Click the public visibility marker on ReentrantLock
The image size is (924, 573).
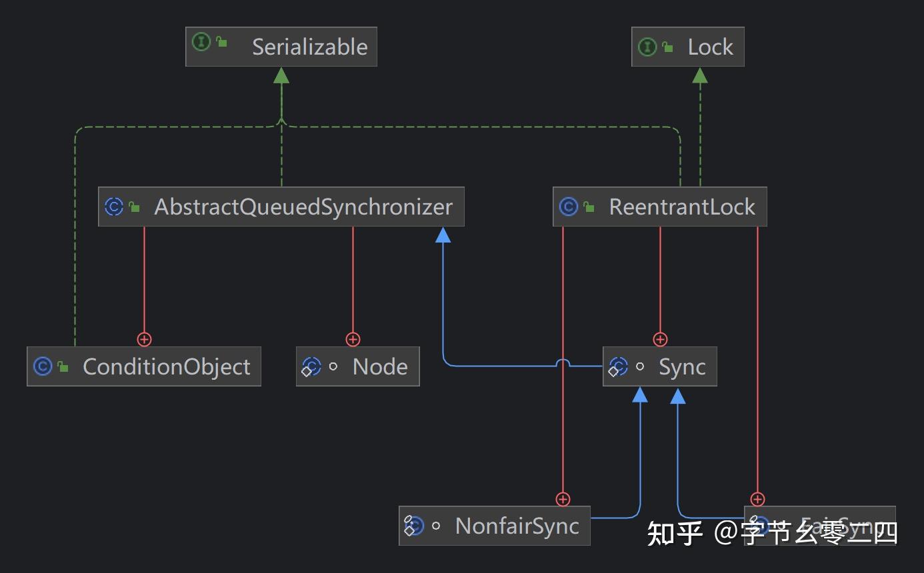pos(589,207)
